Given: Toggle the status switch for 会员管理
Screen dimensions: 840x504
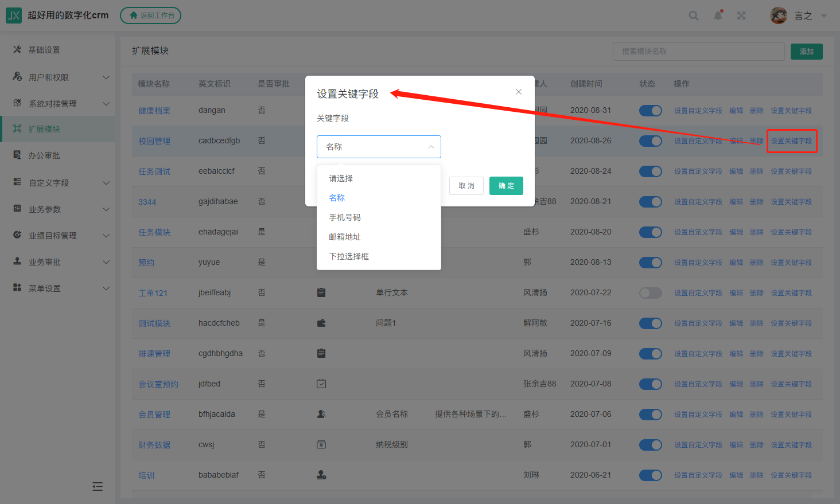Looking at the screenshot, I should coord(651,415).
